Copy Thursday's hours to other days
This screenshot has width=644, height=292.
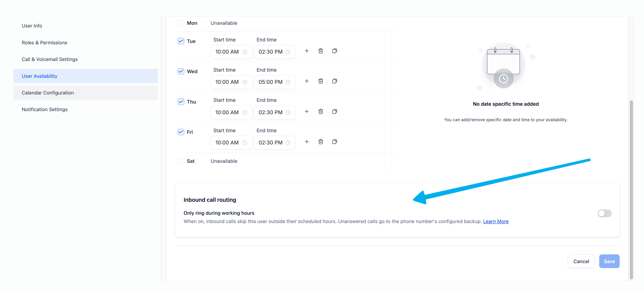[335, 112]
